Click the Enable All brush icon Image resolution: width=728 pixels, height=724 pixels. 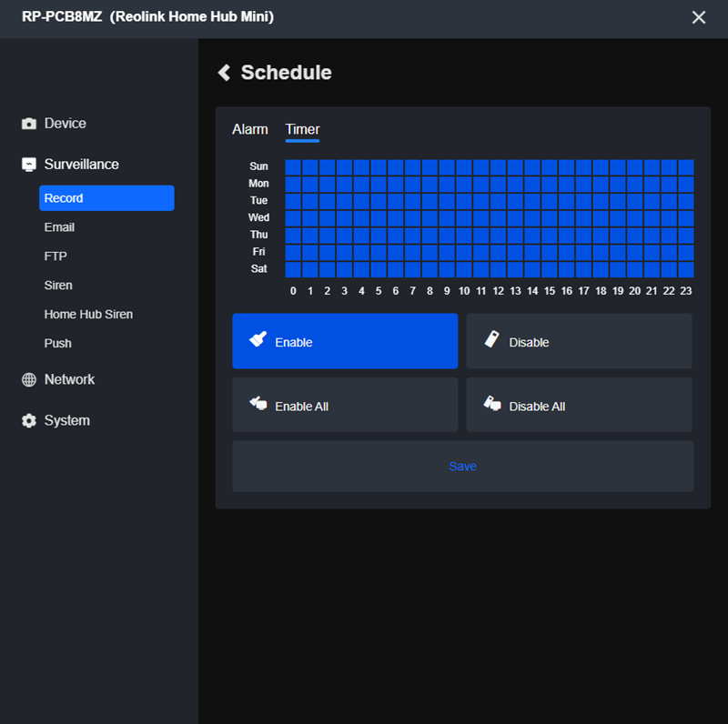click(x=258, y=403)
